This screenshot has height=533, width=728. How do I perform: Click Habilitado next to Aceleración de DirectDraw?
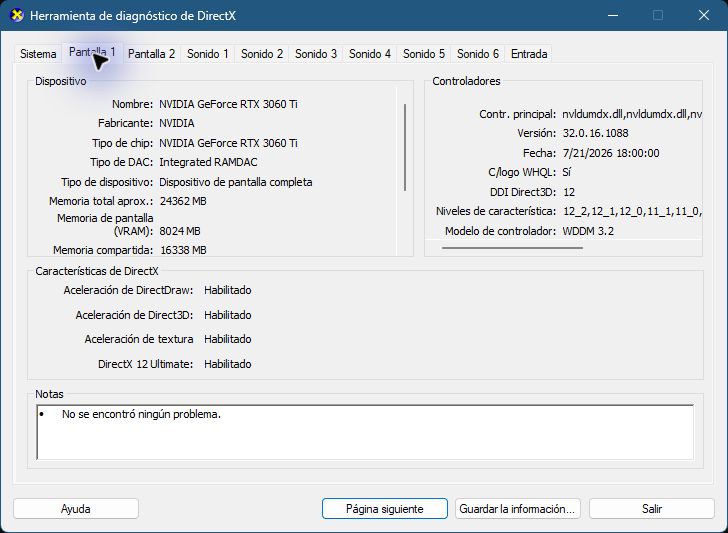click(x=228, y=290)
